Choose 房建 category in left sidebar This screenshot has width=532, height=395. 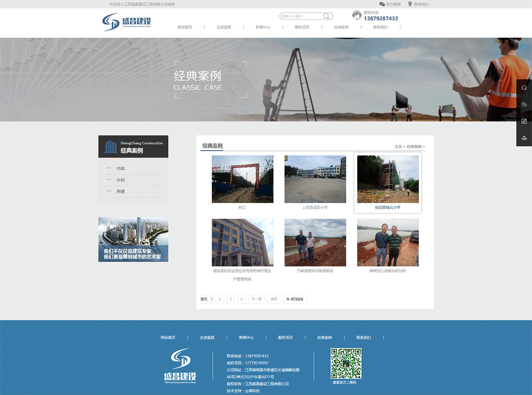(x=121, y=192)
